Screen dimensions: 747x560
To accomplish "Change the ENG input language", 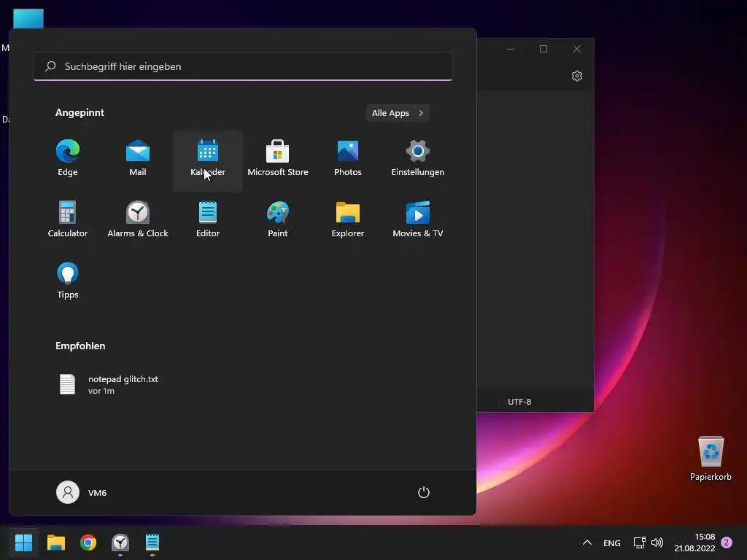I will (612, 542).
